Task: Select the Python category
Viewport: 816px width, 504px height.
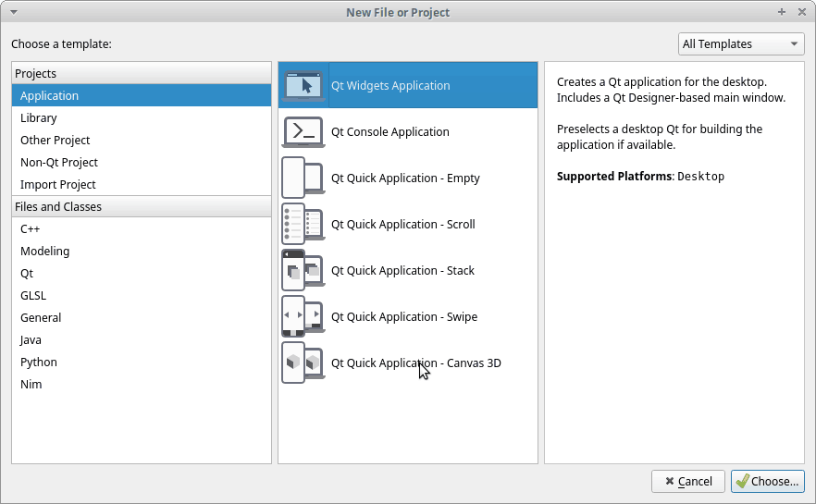Action: [x=142, y=362]
